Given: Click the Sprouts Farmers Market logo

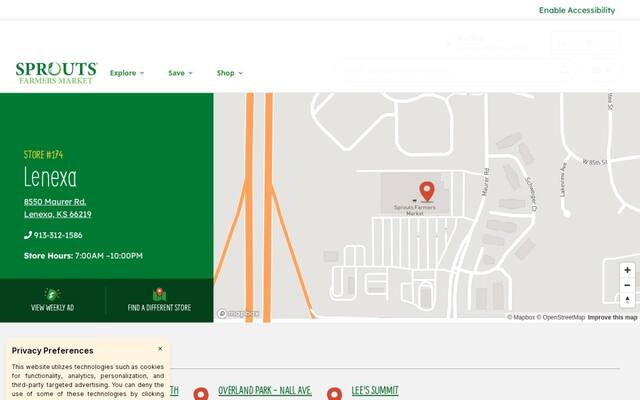Looking at the screenshot, I should [56, 73].
